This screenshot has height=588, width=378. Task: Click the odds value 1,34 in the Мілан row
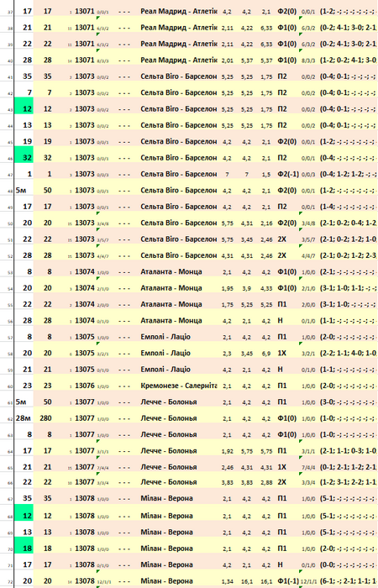(227, 581)
